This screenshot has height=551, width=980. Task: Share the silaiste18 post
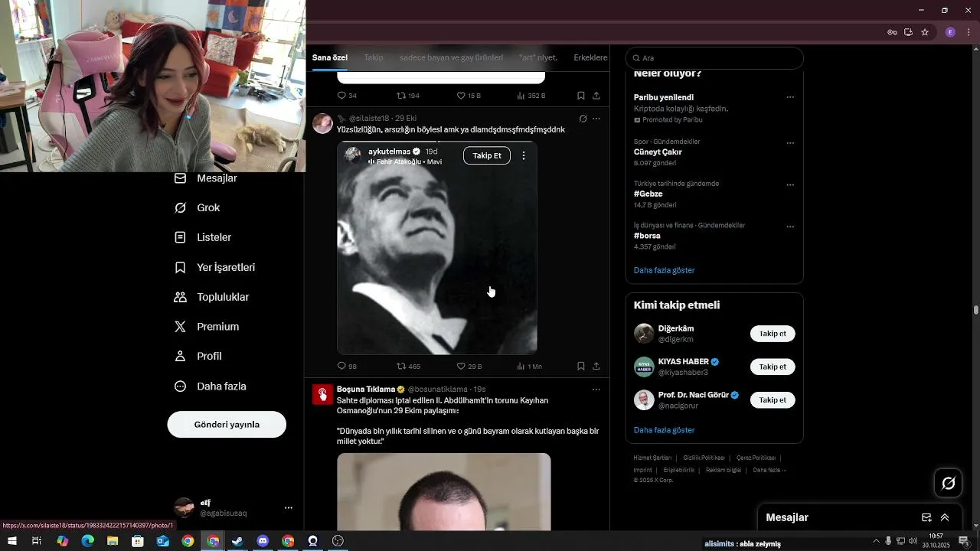596,367
